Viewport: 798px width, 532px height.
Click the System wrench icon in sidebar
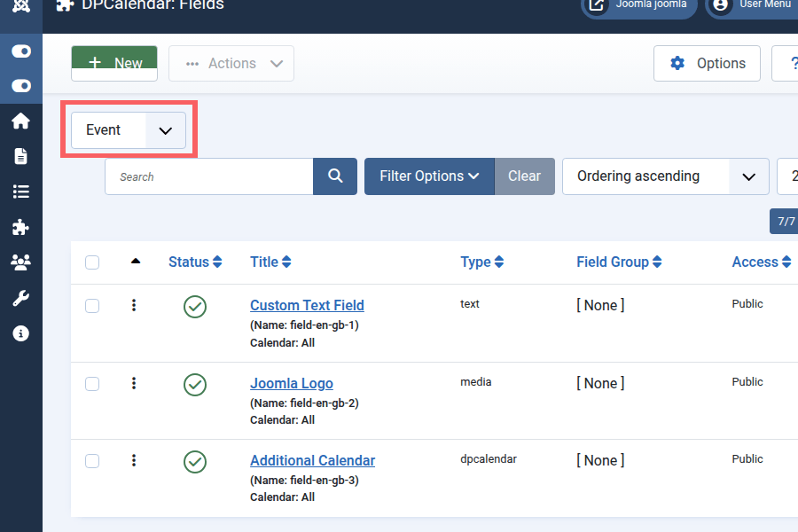[x=20, y=298]
